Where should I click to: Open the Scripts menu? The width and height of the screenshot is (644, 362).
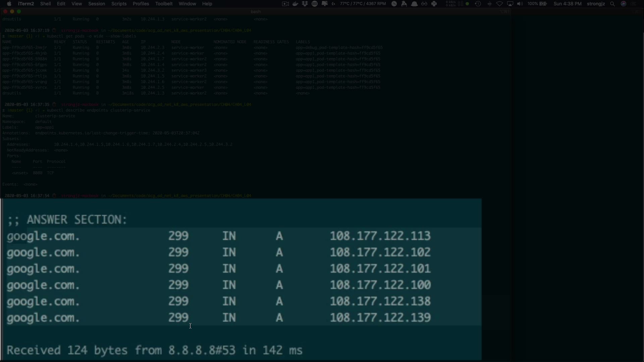(119, 4)
